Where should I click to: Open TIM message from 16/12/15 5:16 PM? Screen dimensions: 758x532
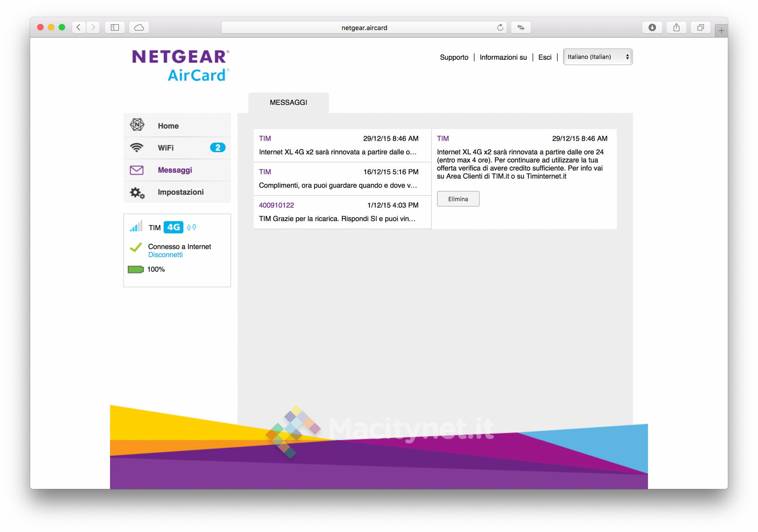(342, 179)
